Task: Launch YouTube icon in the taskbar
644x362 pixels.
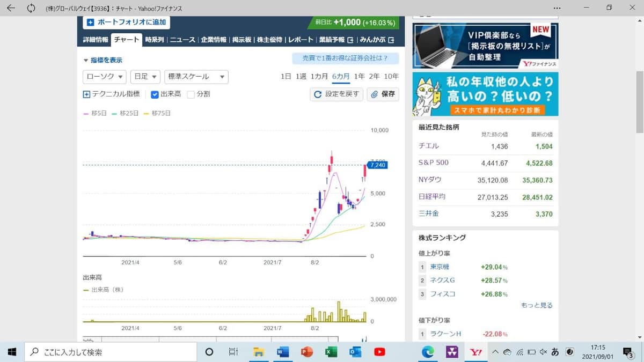Action: click(379, 352)
